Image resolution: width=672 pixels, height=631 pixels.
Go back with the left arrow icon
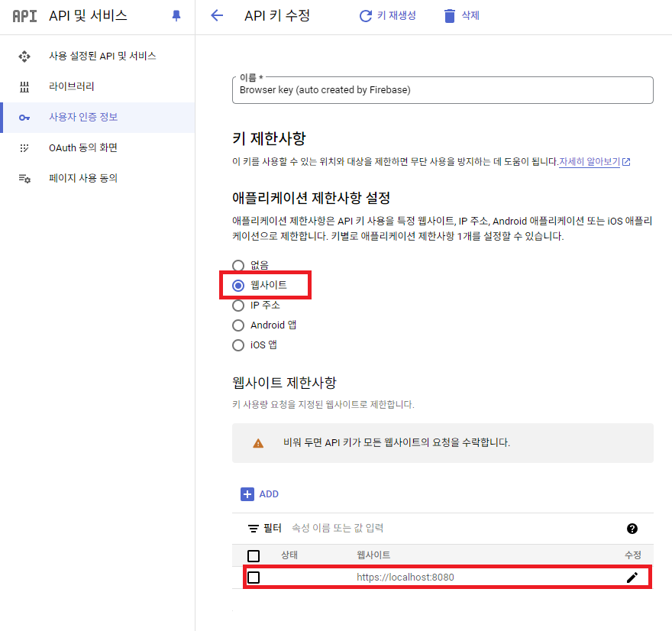point(218,16)
